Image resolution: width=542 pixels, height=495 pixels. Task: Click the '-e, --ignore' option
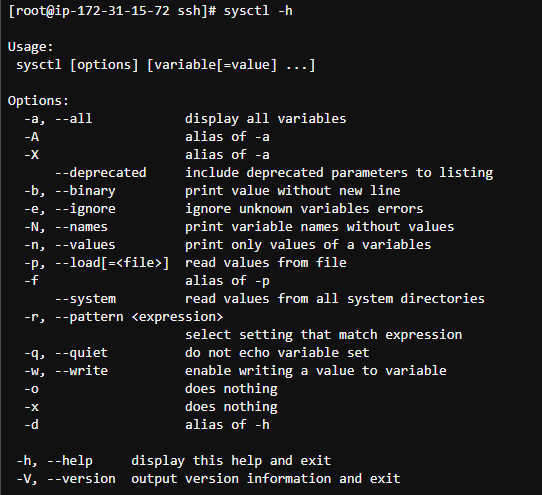point(69,208)
